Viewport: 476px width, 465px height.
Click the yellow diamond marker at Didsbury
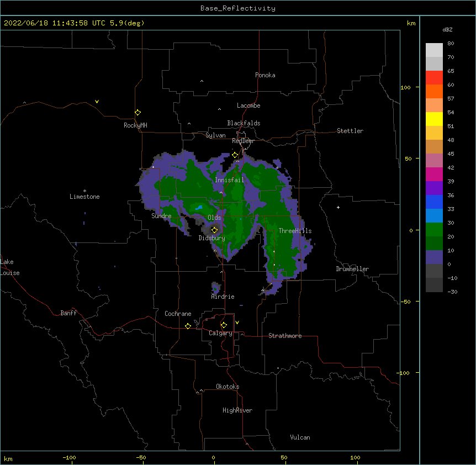pos(215,230)
